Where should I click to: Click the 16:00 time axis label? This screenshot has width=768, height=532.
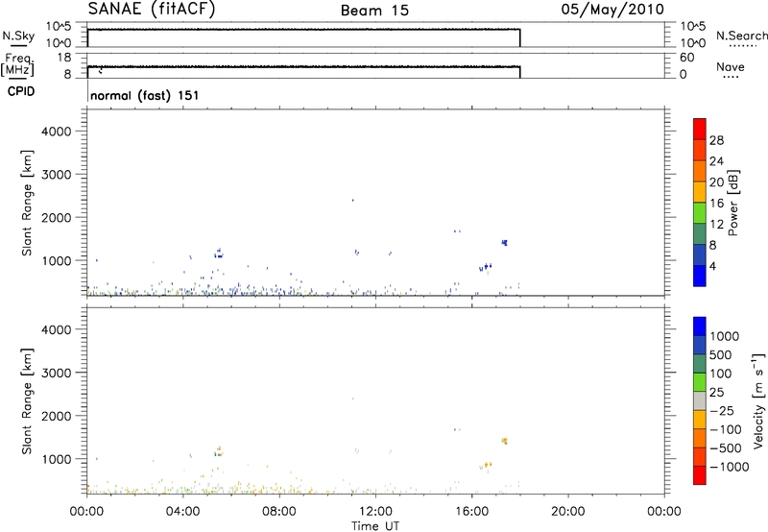click(471, 512)
